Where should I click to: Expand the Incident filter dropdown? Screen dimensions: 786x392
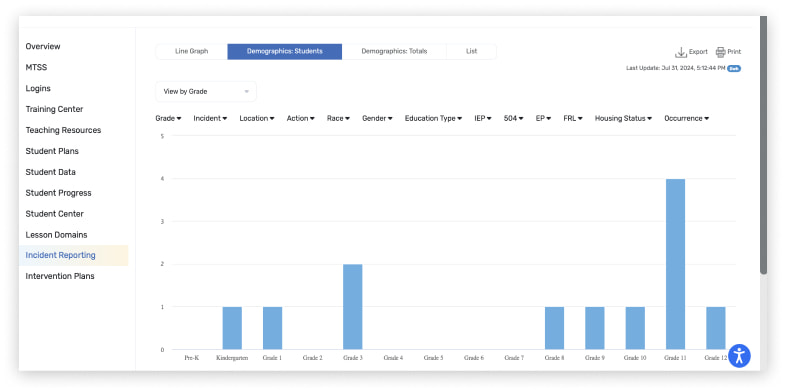pyautogui.click(x=210, y=119)
